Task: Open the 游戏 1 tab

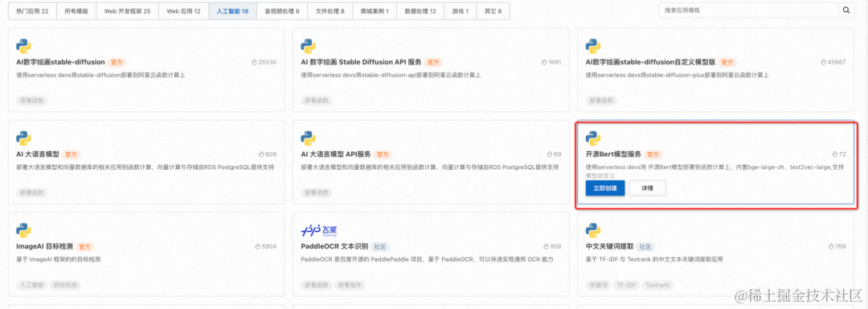Action: coord(460,11)
